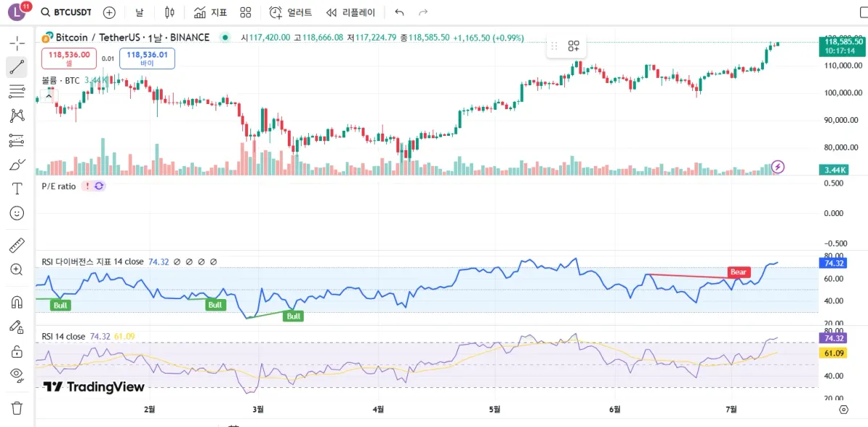Select the brush drawing tool
This screenshot has width=868, height=427.
[17, 165]
